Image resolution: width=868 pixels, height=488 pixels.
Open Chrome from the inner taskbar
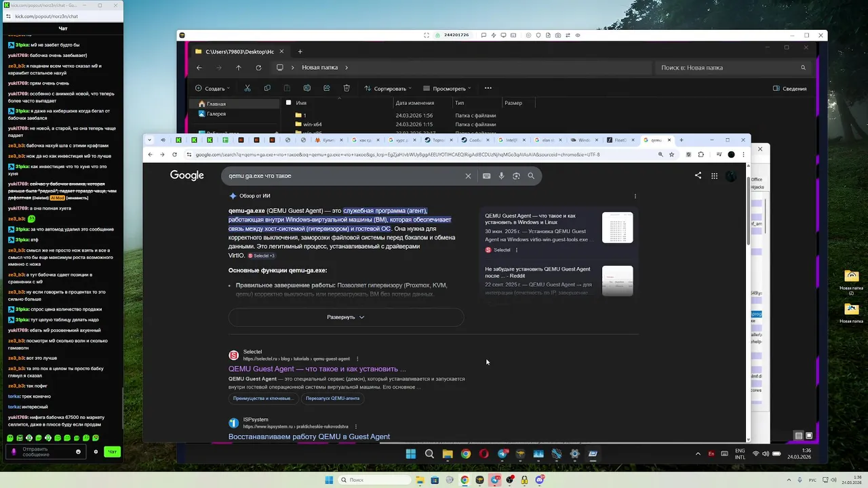[x=466, y=454]
